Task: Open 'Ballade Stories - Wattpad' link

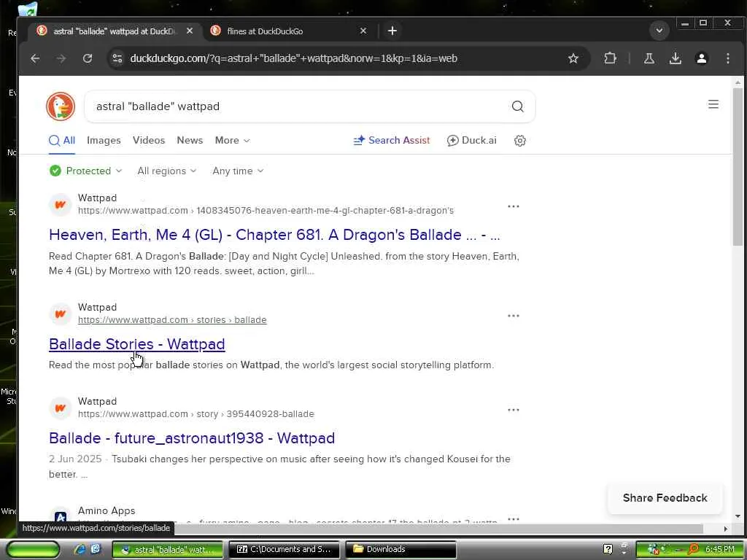Action: click(136, 344)
